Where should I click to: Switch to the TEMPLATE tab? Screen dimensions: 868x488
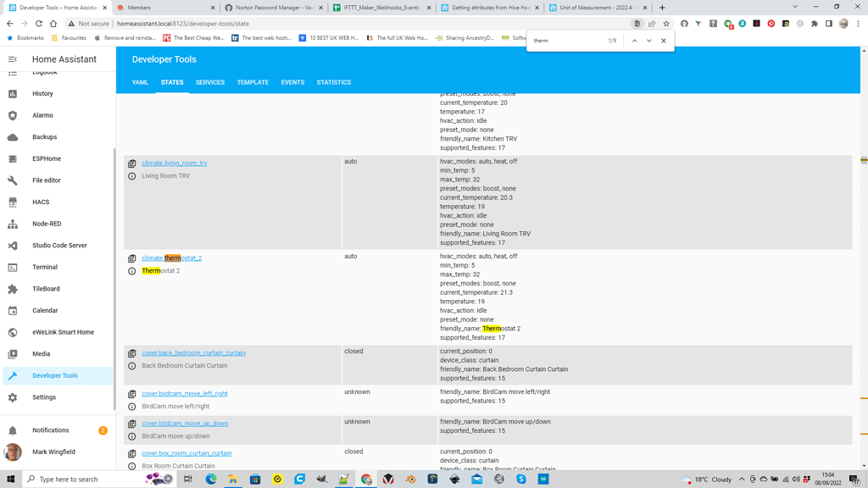click(252, 82)
